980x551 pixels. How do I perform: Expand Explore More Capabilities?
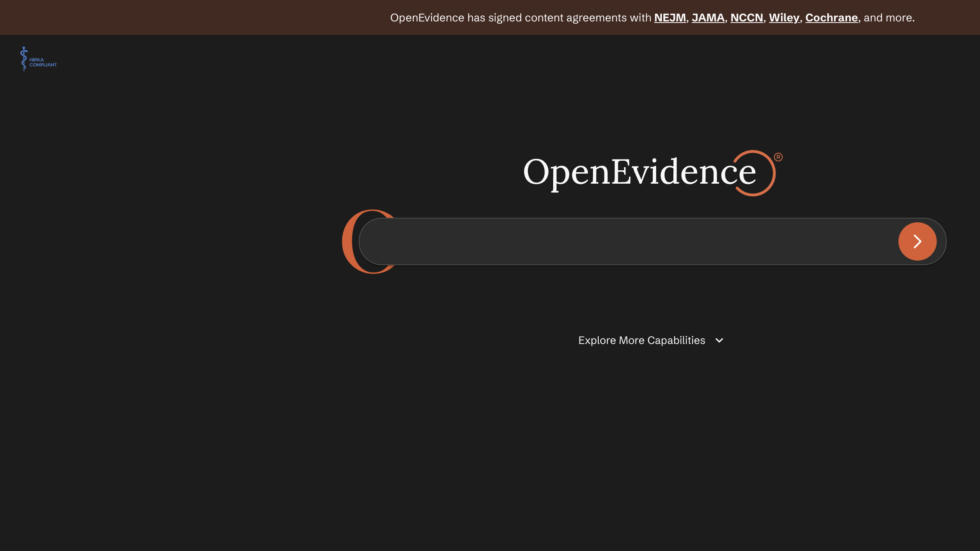pos(651,340)
